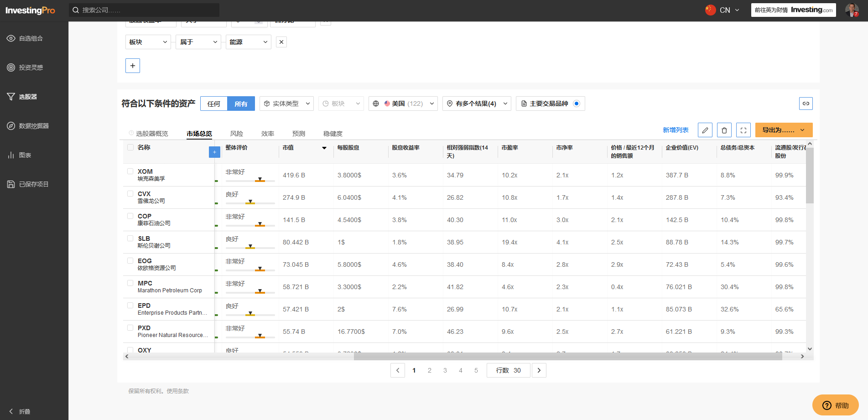Open the Watchlist (自选组合) sidebar item
This screenshot has height=420, width=868.
pyautogui.click(x=25, y=38)
